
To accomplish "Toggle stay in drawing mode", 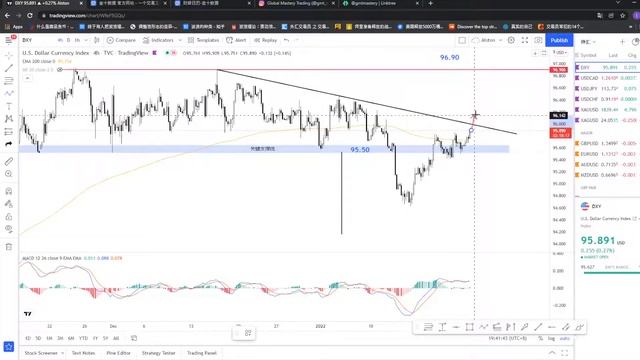I will click(9, 204).
